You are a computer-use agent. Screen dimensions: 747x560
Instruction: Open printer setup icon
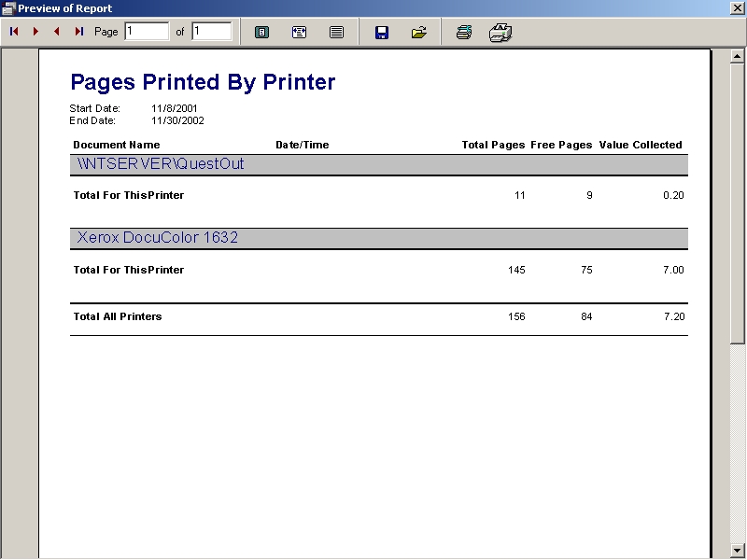click(464, 33)
